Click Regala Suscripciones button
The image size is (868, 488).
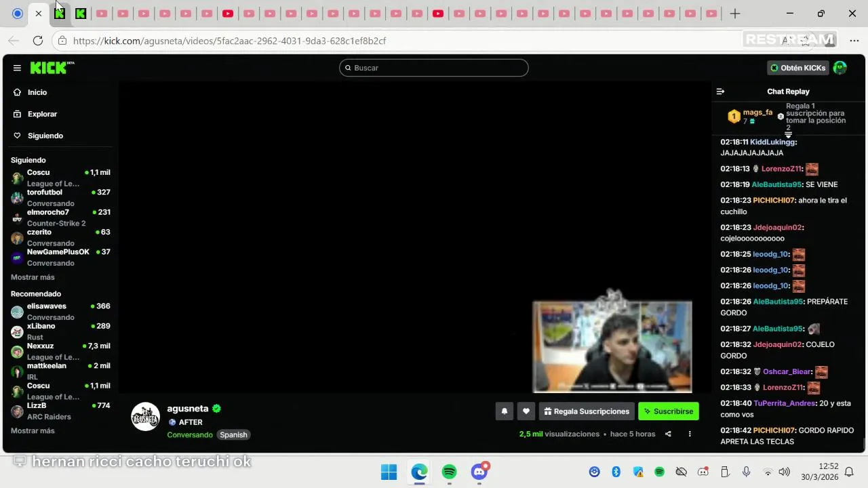[587, 411]
